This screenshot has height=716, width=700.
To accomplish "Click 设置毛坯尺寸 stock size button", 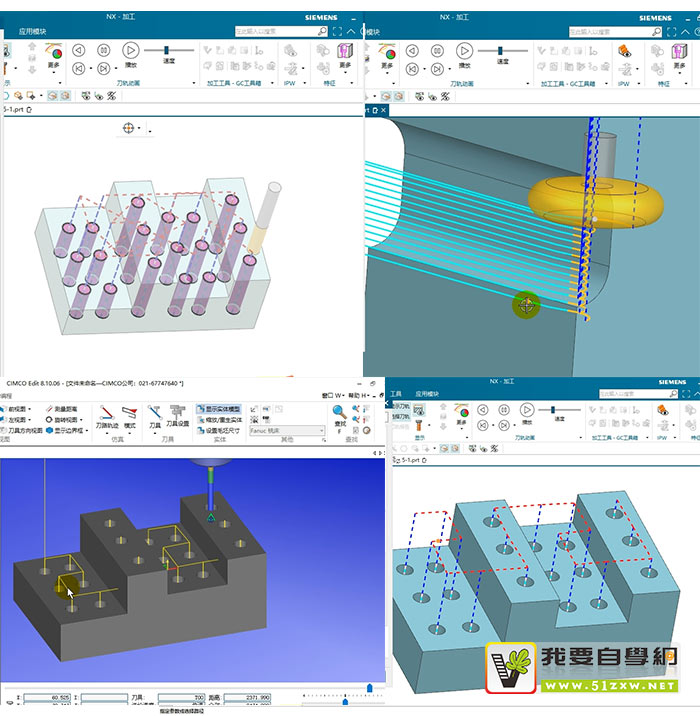I will (218, 431).
